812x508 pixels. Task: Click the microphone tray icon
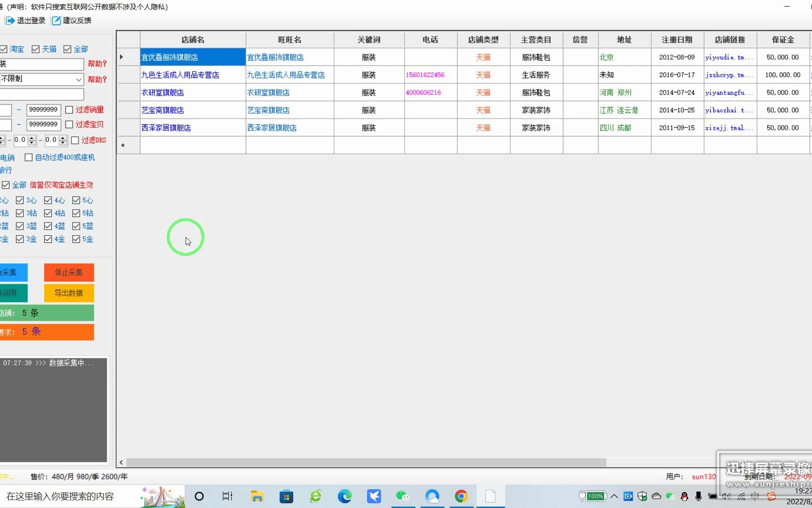coord(698,496)
